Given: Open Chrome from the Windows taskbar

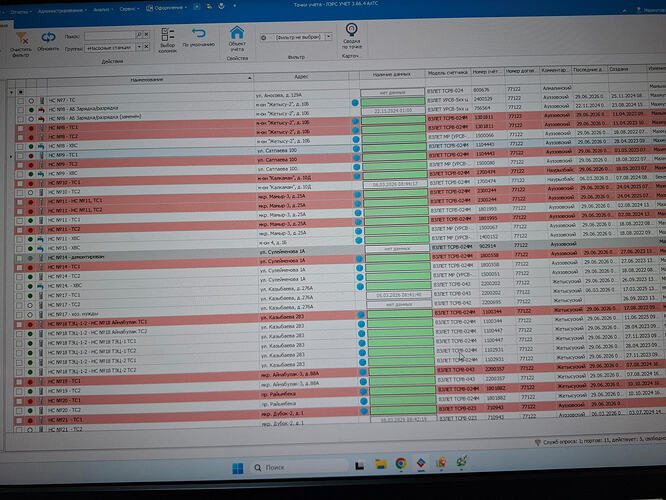Looking at the screenshot, I should click(x=401, y=463).
